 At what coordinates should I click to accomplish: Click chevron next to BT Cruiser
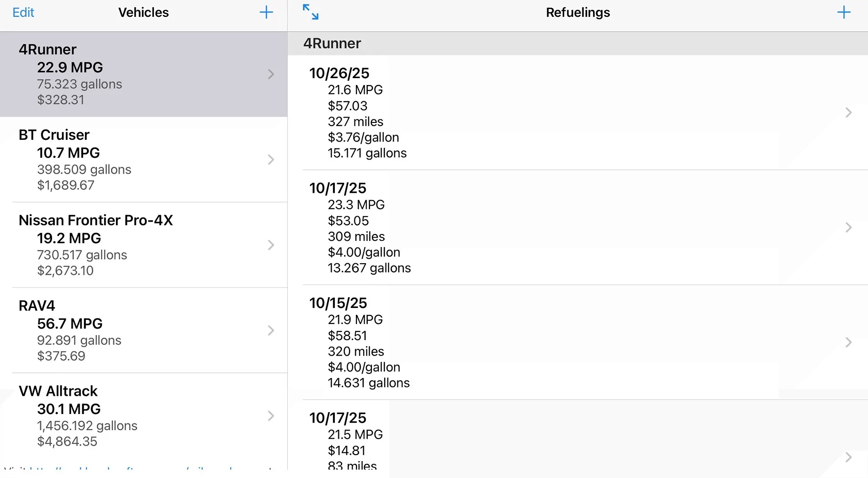[x=271, y=159]
